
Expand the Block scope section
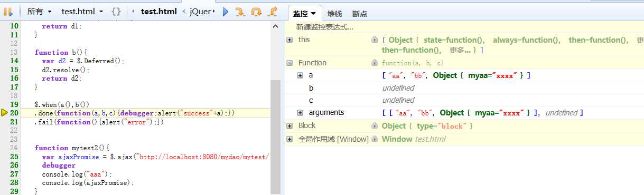pos(290,125)
